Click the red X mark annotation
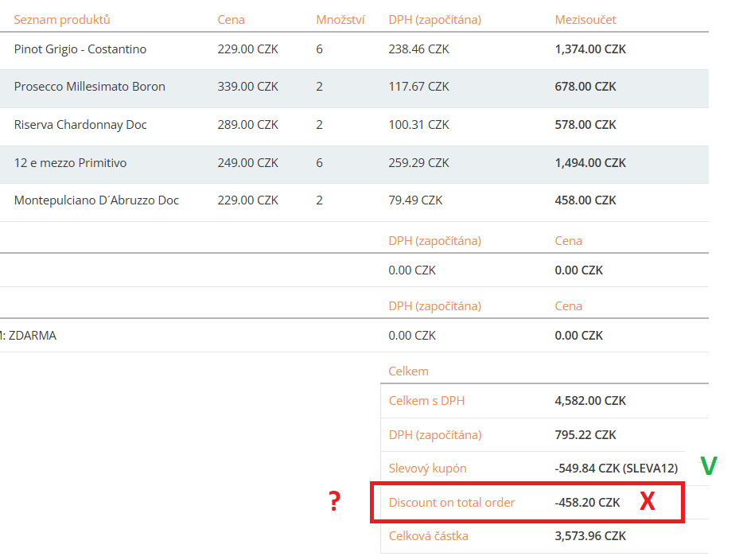The image size is (743, 560). [648, 502]
